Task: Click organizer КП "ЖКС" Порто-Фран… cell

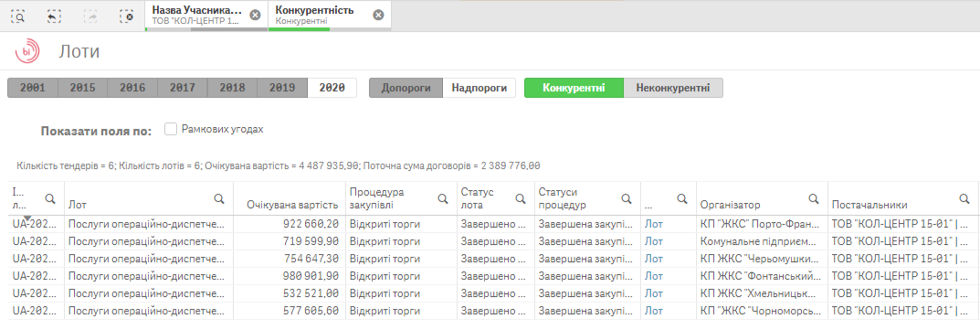Action: (x=762, y=223)
